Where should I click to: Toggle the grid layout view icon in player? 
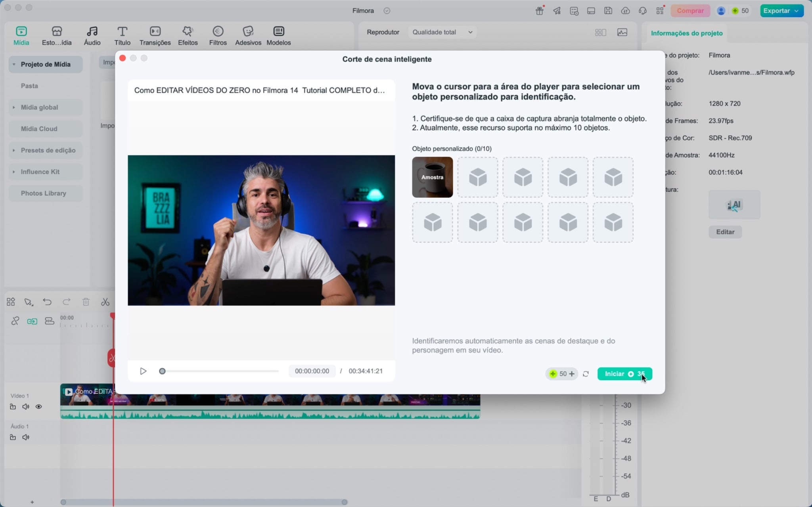pyautogui.click(x=601, y=32)
